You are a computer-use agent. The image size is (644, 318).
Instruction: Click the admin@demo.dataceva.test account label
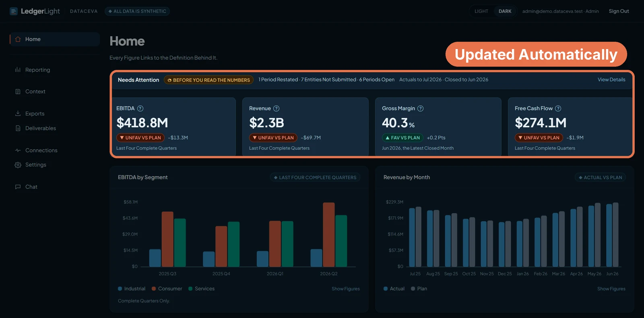pyautogui.click(x=560, y=11)
